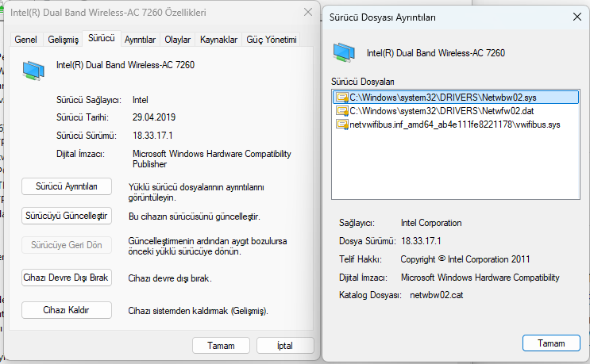This screenshot has height=364, width=590.
Task: Click Copyright Intel Corporation 2011 text
Action: [465, 259]
